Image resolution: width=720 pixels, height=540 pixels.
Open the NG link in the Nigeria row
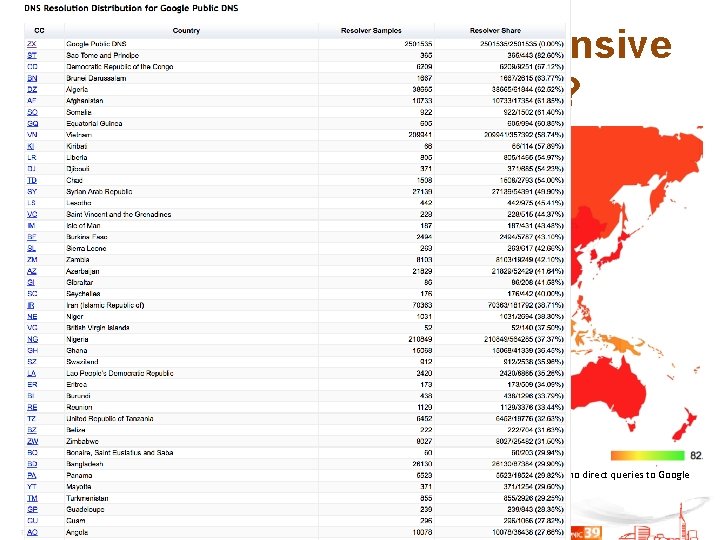tap(33, 339)
